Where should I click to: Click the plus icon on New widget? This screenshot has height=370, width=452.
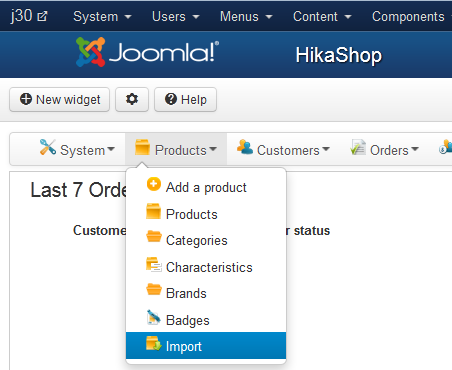pyautogui.click(x=26, y=99)
